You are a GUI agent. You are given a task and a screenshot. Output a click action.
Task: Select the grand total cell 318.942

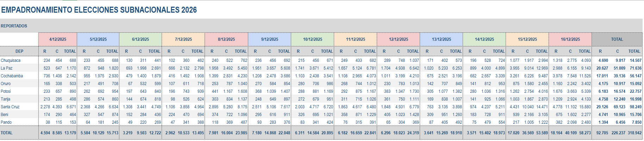click(x=634, y=133)
